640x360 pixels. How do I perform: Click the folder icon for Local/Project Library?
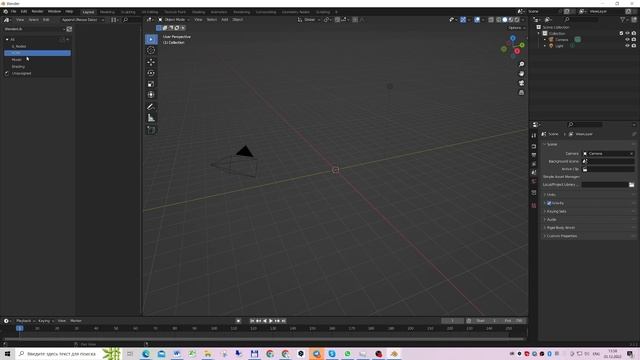631,185
